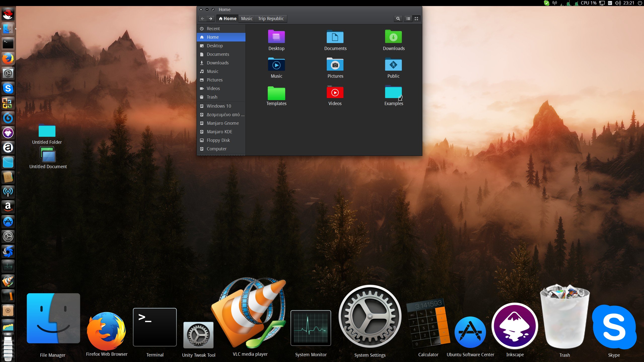Open Windows 10 drive in sidebar
This screenshot has width=644, height=362.
pyautogui.click(x=219, y=106)
